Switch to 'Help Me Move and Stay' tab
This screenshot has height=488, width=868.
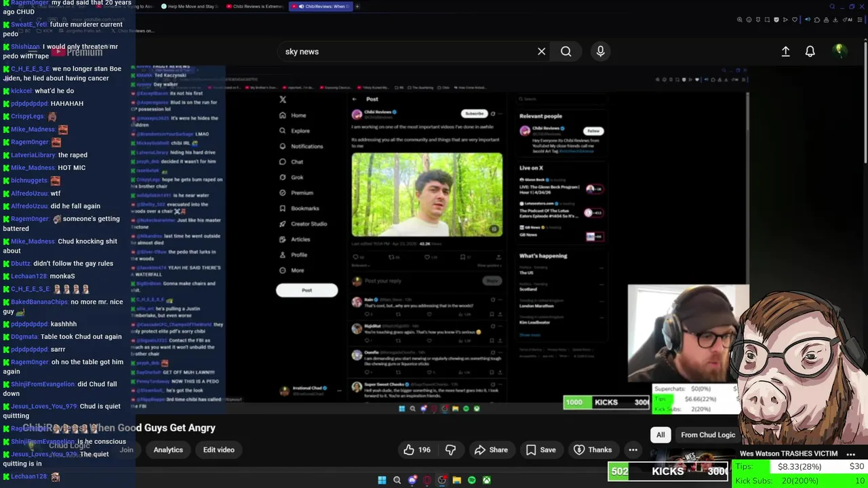(x=189, y=7)
